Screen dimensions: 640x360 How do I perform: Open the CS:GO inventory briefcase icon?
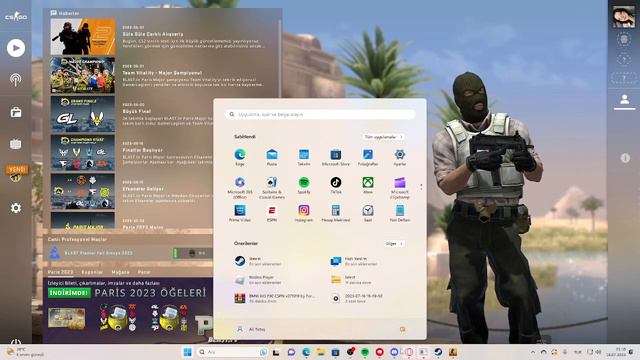[x=16, y=112]
